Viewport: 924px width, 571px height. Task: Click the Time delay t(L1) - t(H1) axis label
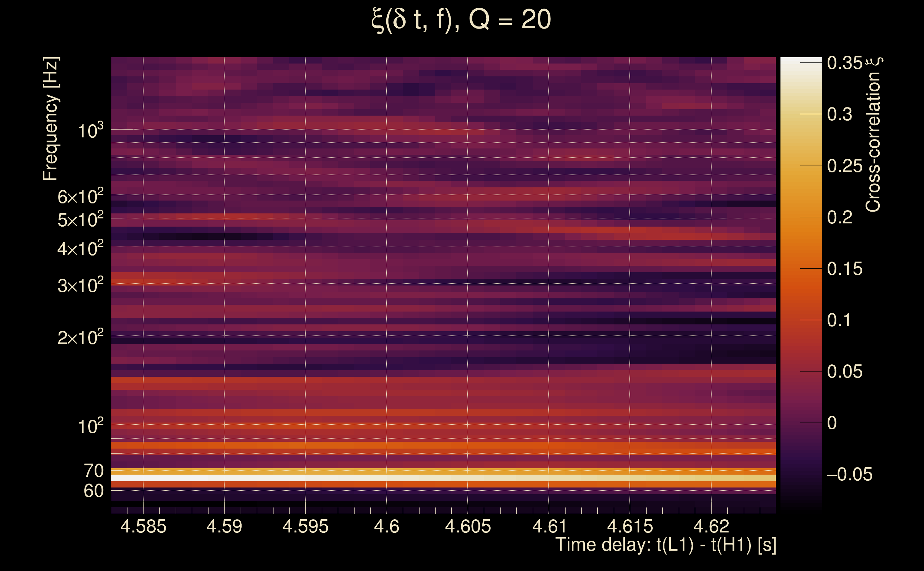[666, 545]
